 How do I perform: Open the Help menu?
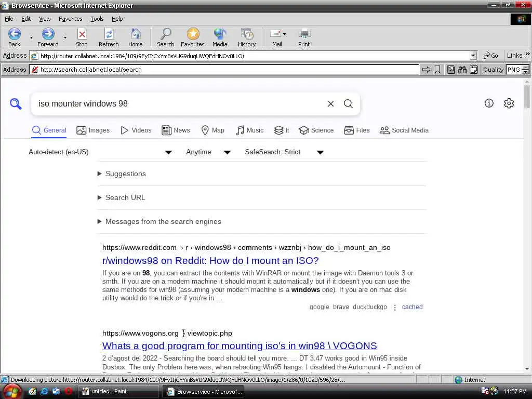point(117,19)
